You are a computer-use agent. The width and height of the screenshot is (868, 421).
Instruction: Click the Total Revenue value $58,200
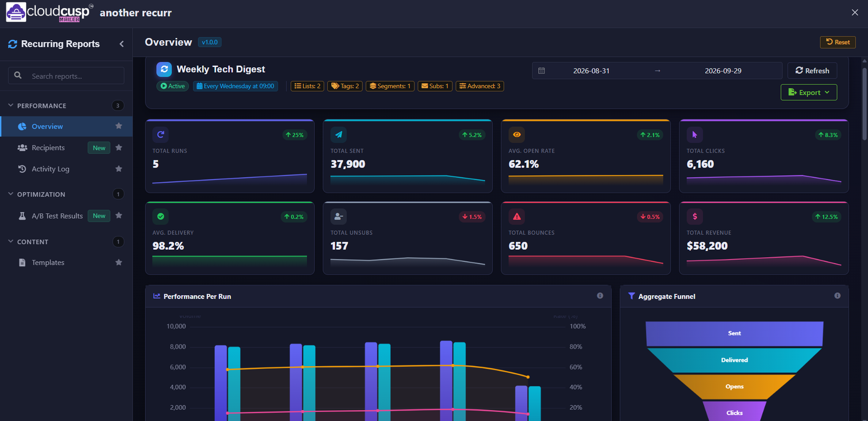pos(707,246)
